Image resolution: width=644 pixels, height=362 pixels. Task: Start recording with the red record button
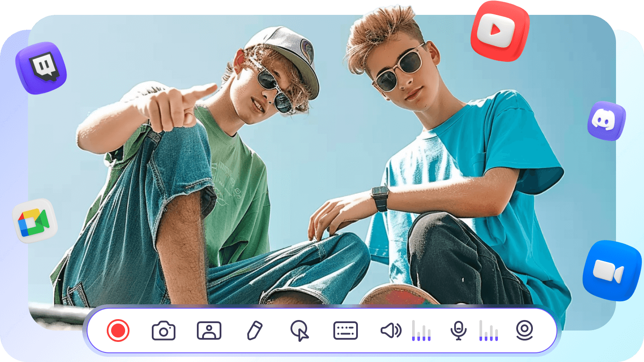[118, 331]
